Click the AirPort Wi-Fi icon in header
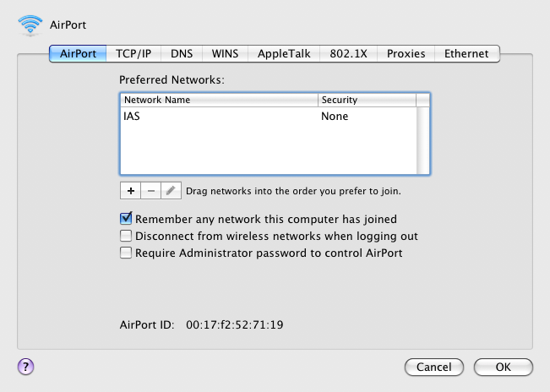The width and height of the screenshot is (550, 392). point(30,24)
